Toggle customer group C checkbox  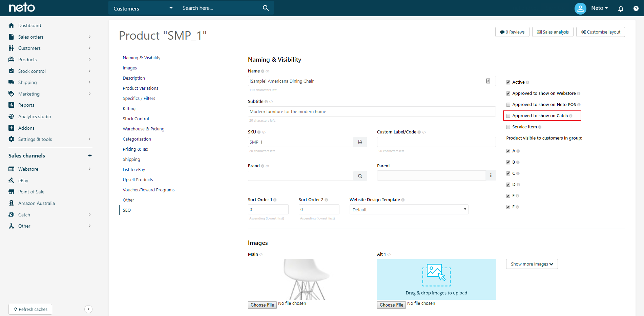pyautogui.click(x=508, y=173)
